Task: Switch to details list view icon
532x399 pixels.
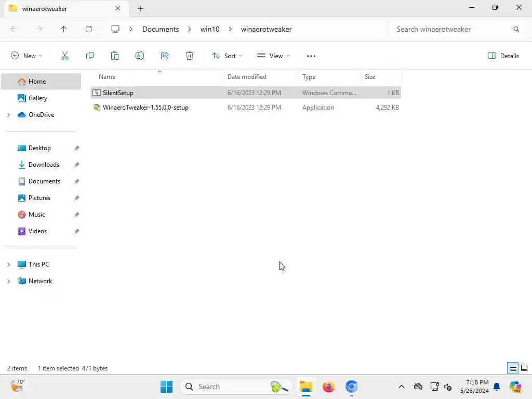Action: (x=513, y=368)
